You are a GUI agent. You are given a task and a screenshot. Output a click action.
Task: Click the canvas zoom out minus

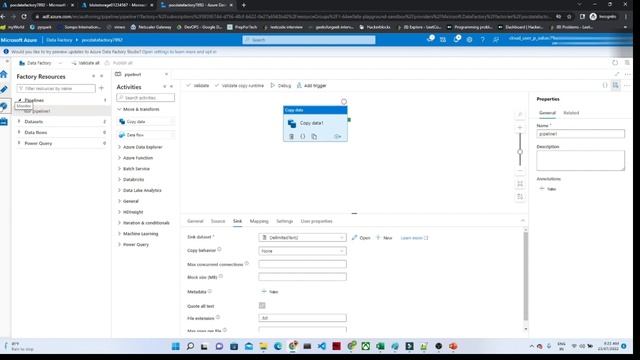520,170
